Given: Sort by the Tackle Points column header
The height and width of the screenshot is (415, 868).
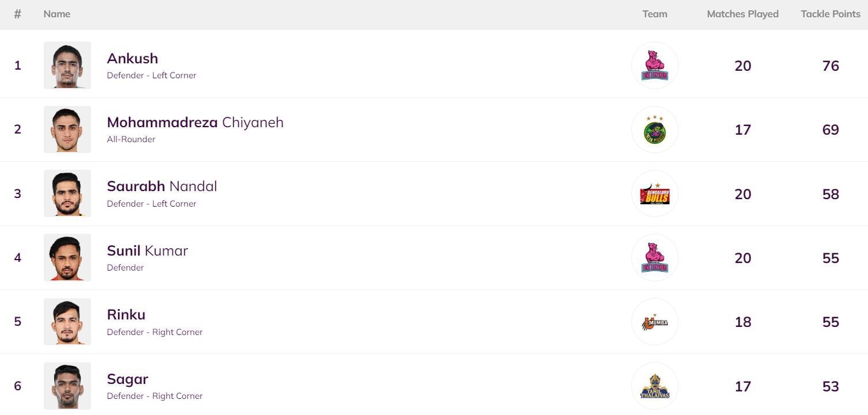Looking at the screenshot, I should (x=830, y=14).
